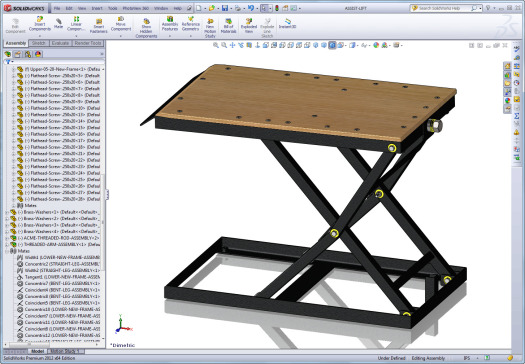Open Assembly Features
This screenshot has width=525, height=364.
point(170,23)
